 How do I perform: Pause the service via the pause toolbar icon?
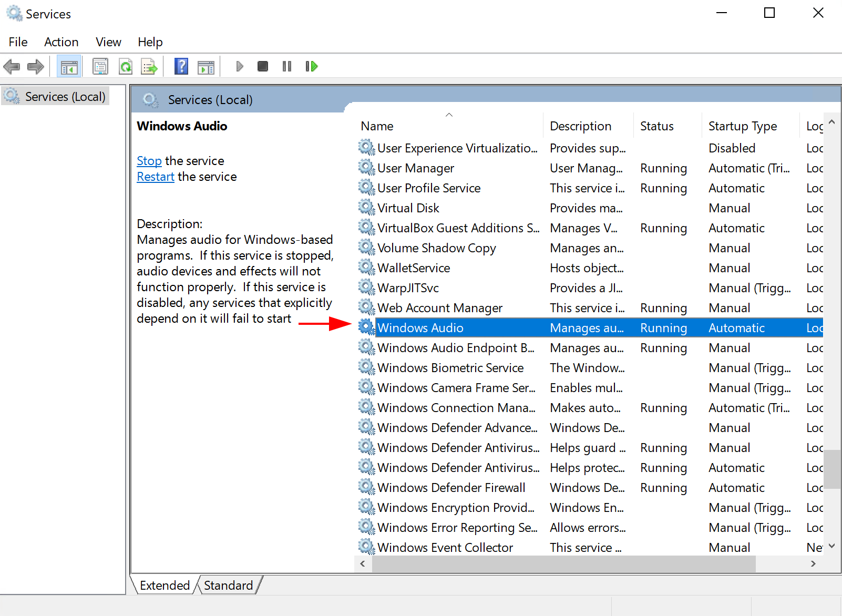[286, 66]
